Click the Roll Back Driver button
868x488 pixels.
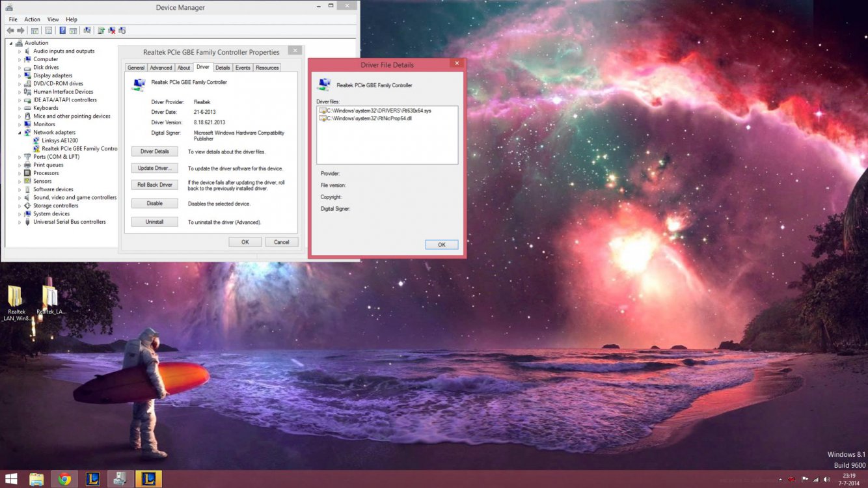(x=155, y=185)
